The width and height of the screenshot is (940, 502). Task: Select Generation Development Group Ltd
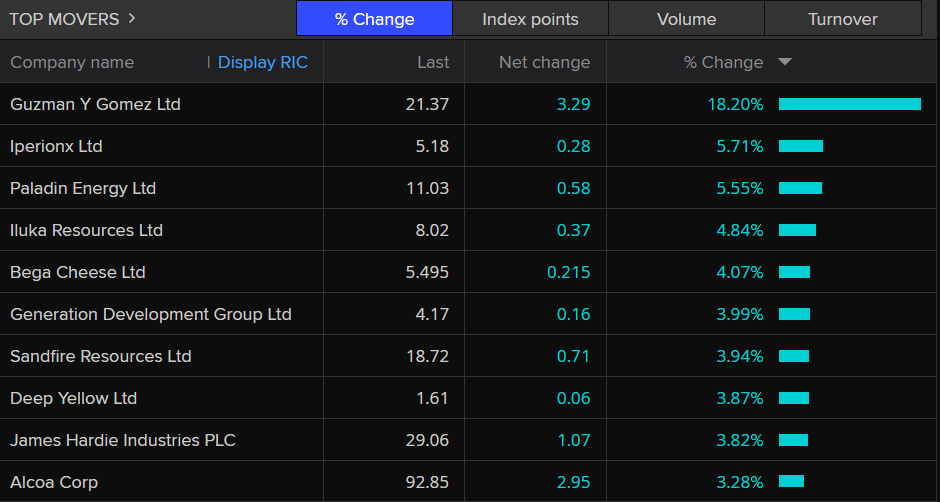[151, 314]
